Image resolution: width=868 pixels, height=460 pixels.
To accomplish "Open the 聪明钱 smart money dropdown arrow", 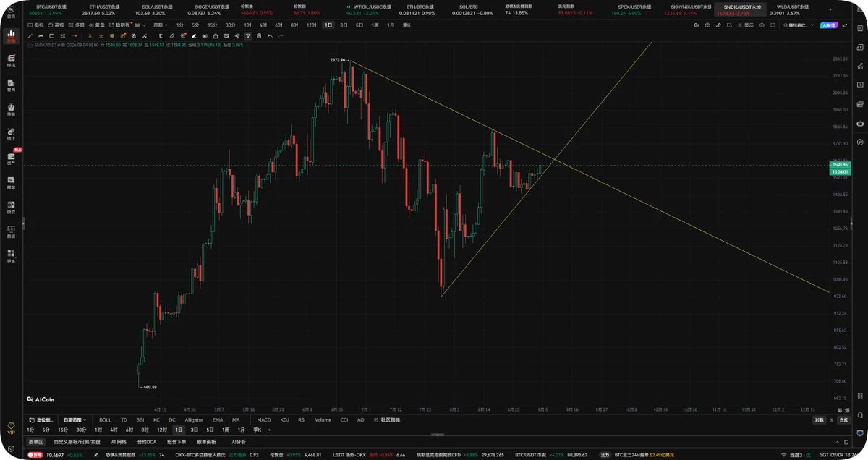I will coord(143,25).
